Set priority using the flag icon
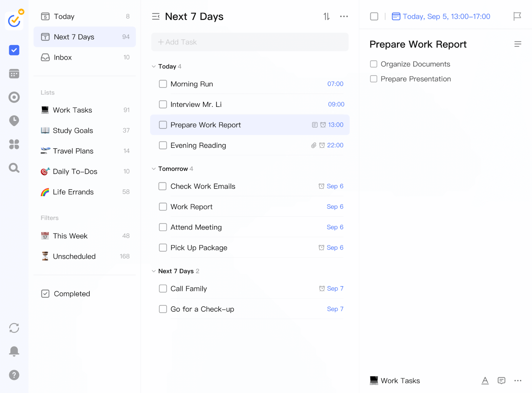Screen dimensions: 532x393 pyautogui.click(x=517, y=16)
